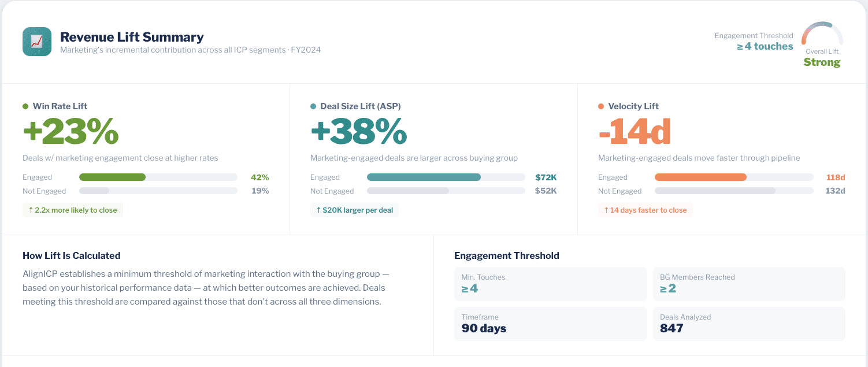Select the teal Deal Size Lift indicator dot

point(313,106)
